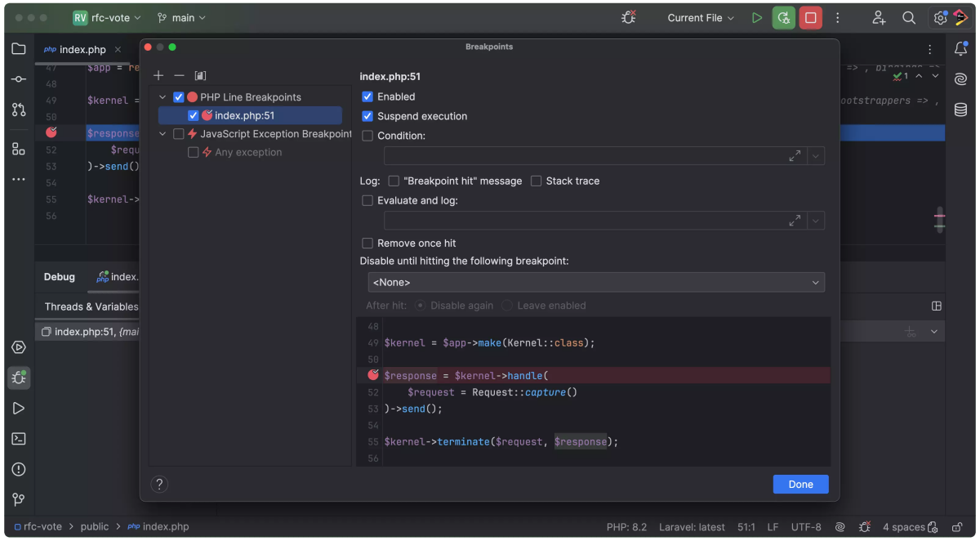Open the Threads & Variables tab
The image size is (980, 541).
click(x=91, y=306)
